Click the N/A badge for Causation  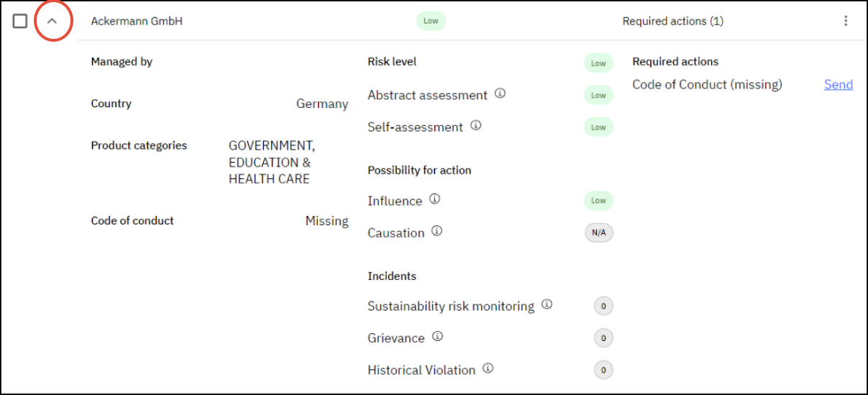[x=598, y=233]
